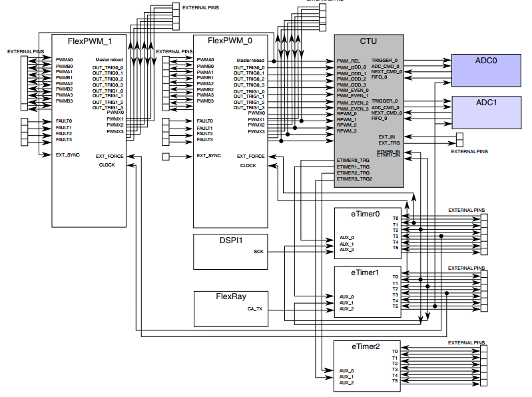Click the eTimer0 block title
The height and width of the screenshot is (397, 532).
366,214
